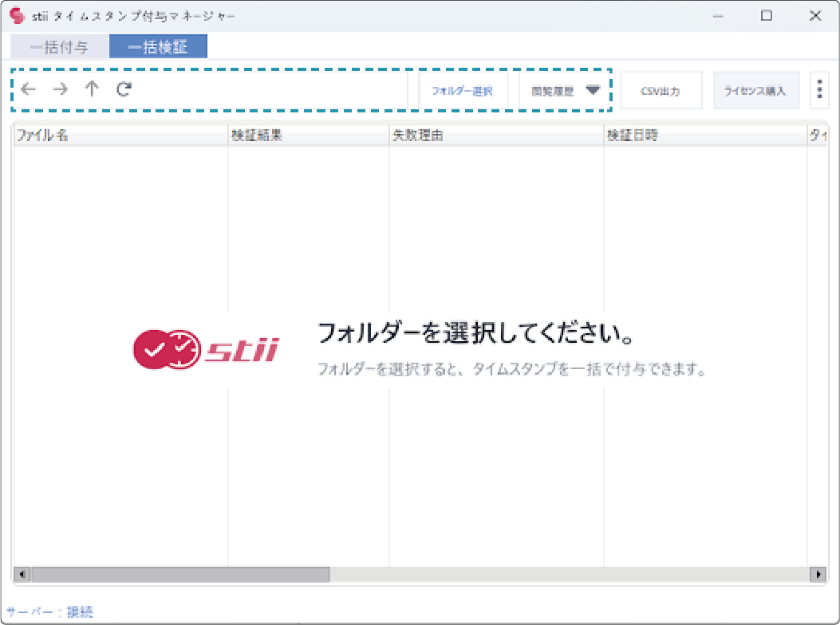Go up one folder with up arrow
Screen dimensions: 840x625
point(92,89)
